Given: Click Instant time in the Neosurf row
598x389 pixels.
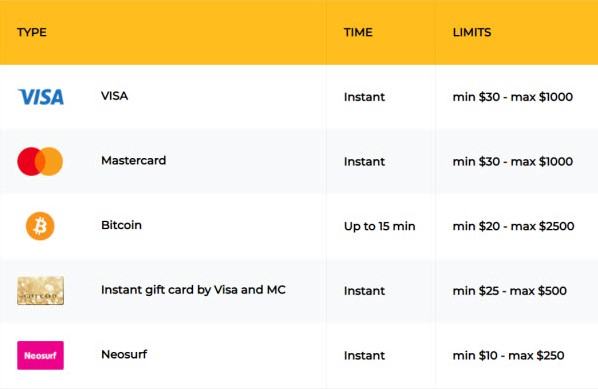Looking at the screenshot, I should pyautogui.click(x=364, y=355).
